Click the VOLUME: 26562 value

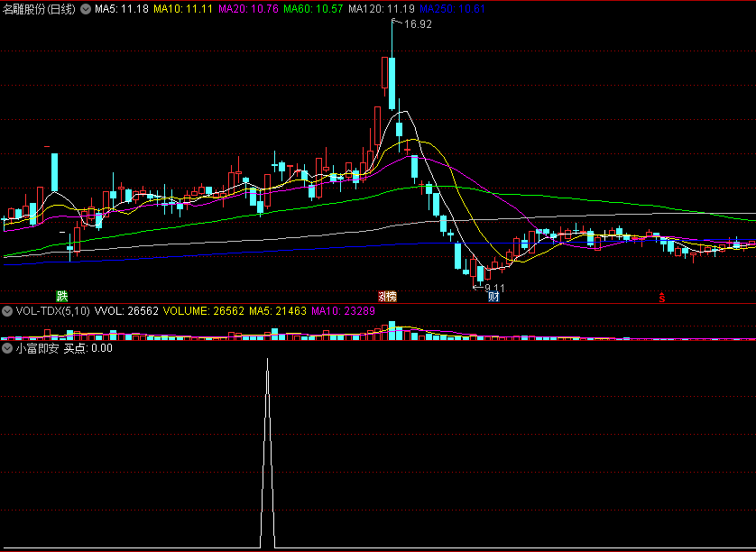point(204,311)
